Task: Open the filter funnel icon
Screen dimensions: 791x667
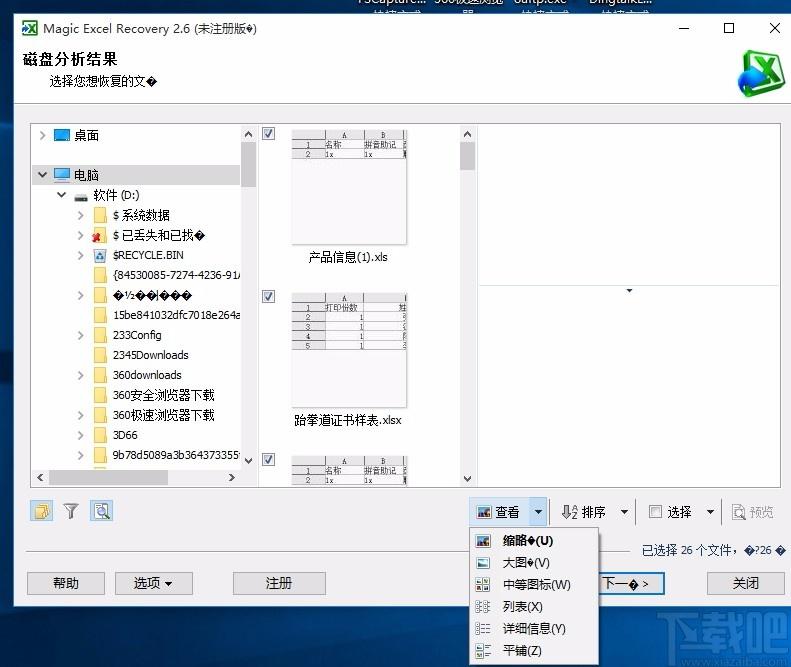Action: tap(71, 511)
